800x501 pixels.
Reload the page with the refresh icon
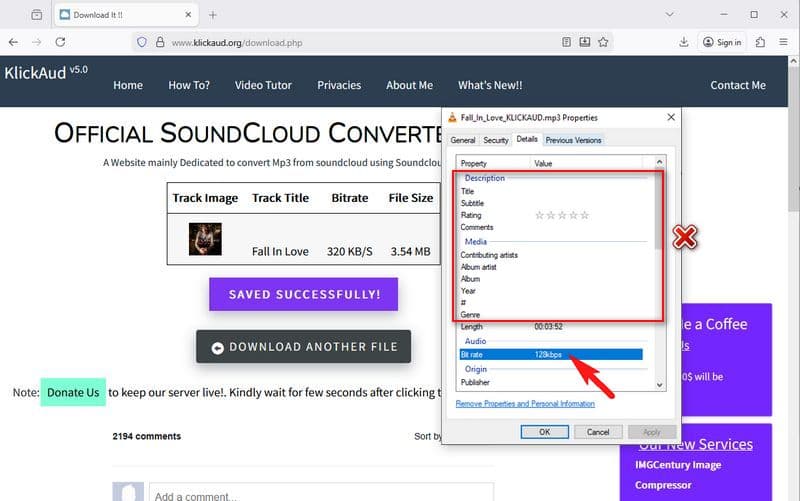[x=60, y=42]
